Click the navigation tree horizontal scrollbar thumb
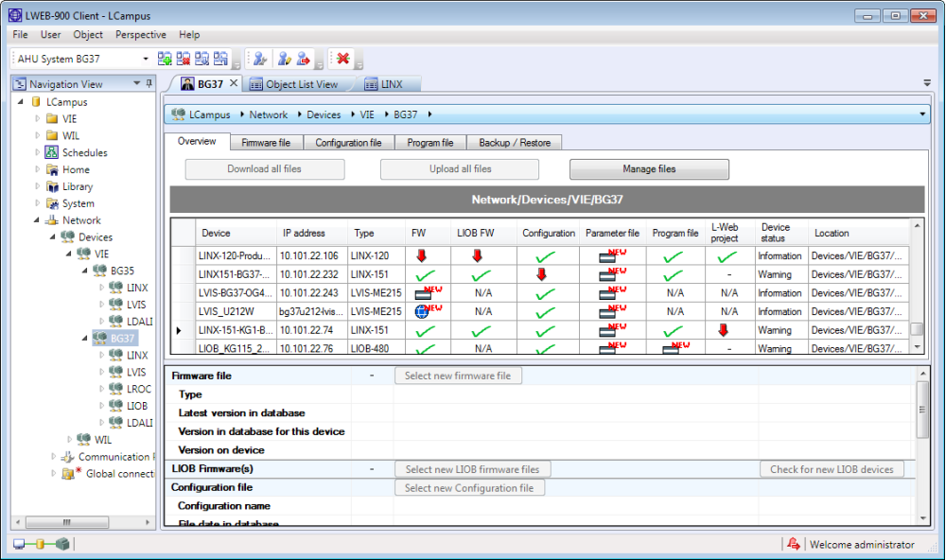Image resolution: width=946 pixels, height=560 pixels. click(67, 522)
